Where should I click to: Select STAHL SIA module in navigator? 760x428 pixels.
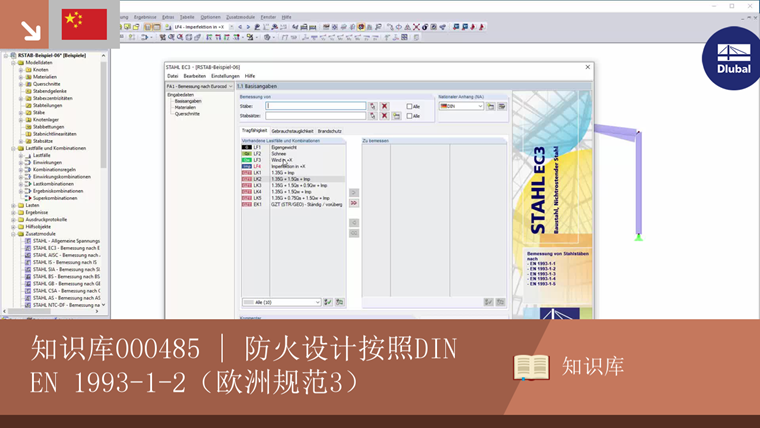(66, 269)
